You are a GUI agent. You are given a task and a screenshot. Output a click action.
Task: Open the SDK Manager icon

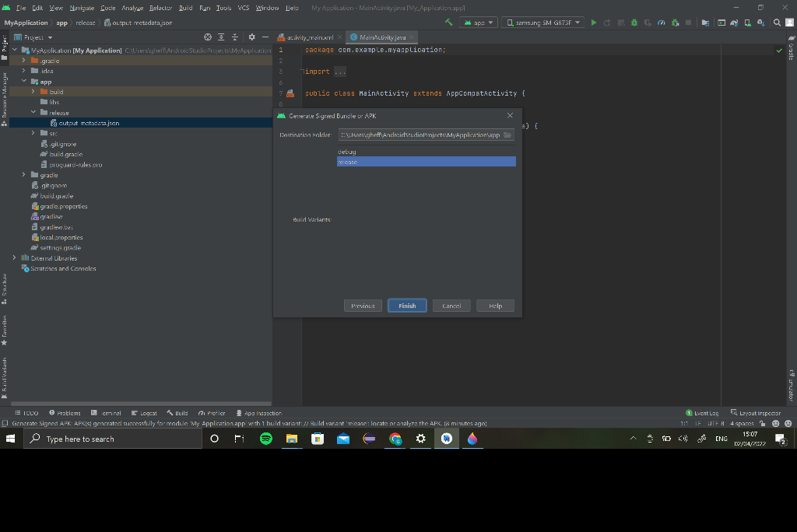tap(761, 23)
